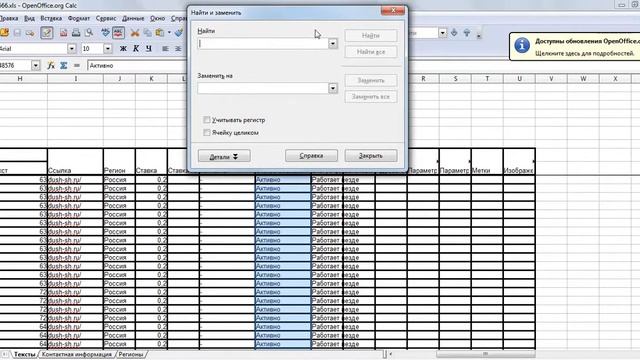Open the Вид menu
Viewport: 640px width, 360px height.
29,18
